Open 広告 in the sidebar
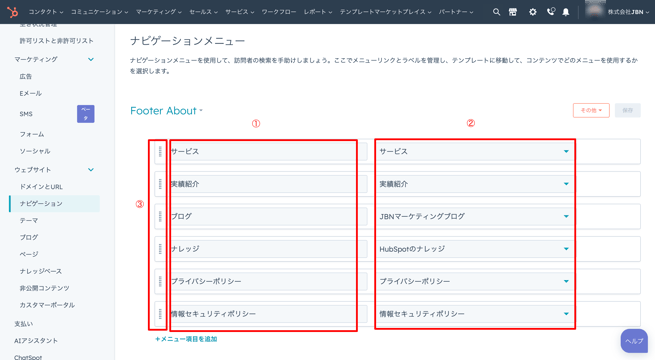This screenshot has height=360, width=655. 25,76
